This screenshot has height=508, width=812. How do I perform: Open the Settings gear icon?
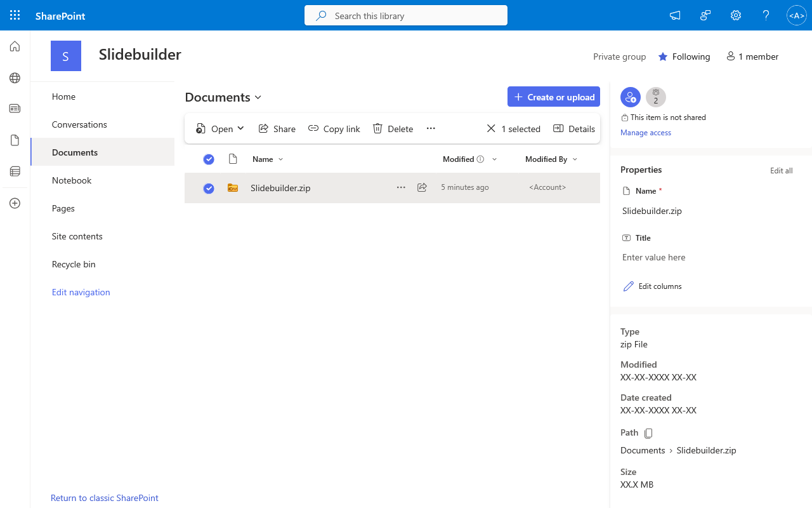click(736, 15)
